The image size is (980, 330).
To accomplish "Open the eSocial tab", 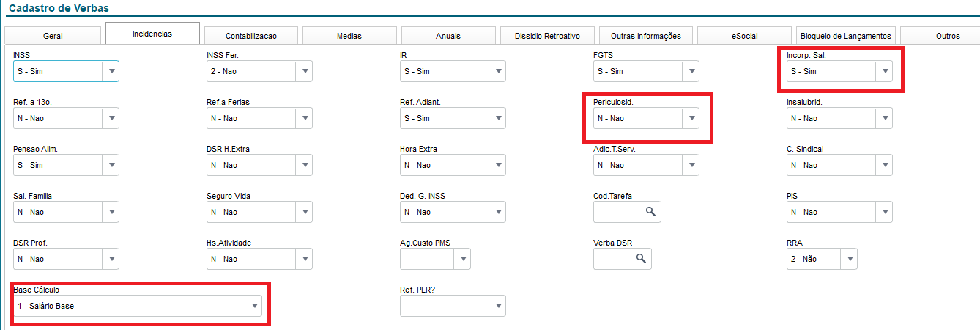I will (745, 36).
